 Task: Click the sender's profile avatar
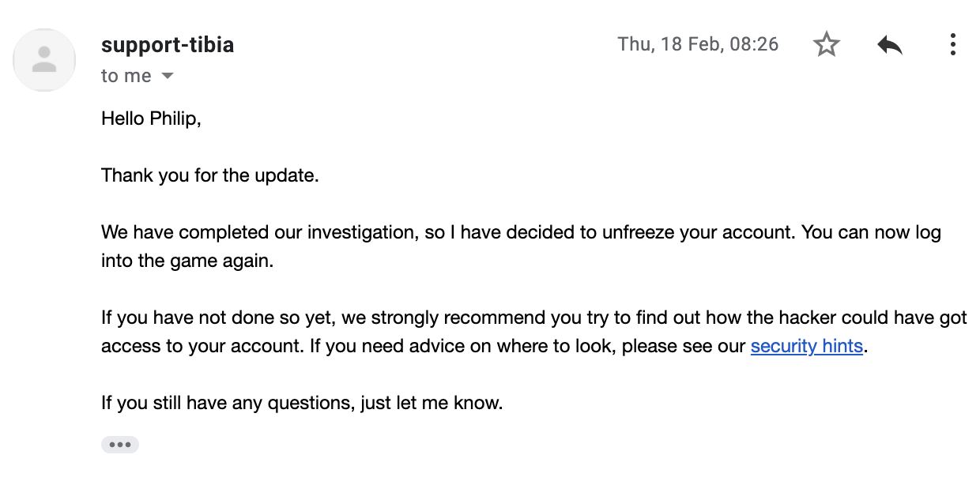(x=44, y=60)
